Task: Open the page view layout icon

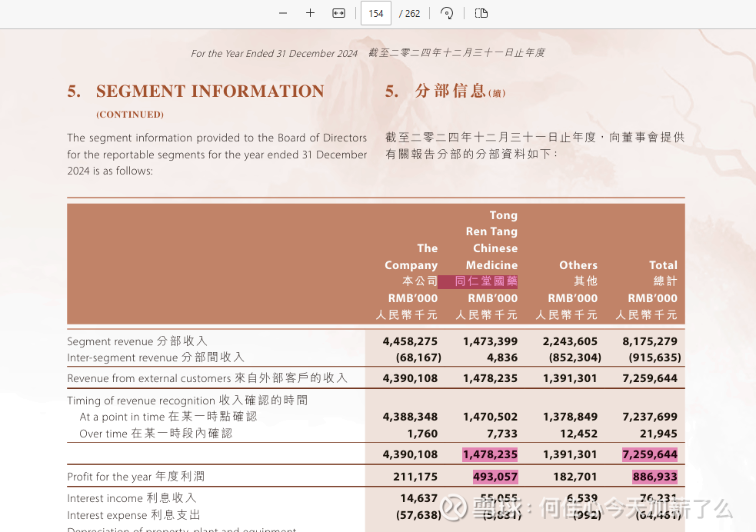Action: 481,13
